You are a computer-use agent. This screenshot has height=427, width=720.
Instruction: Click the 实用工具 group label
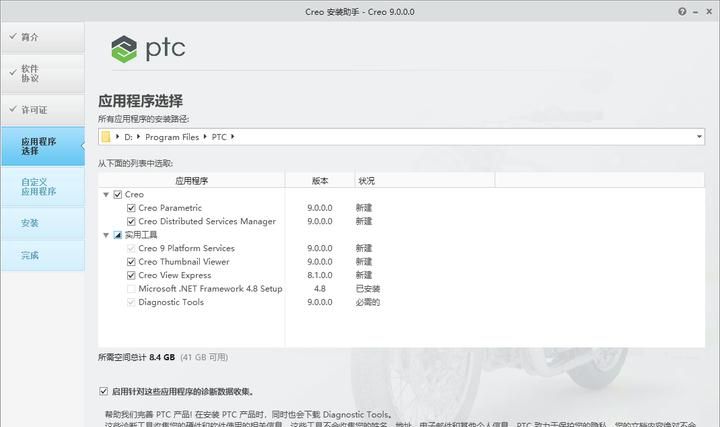(141, 235)
